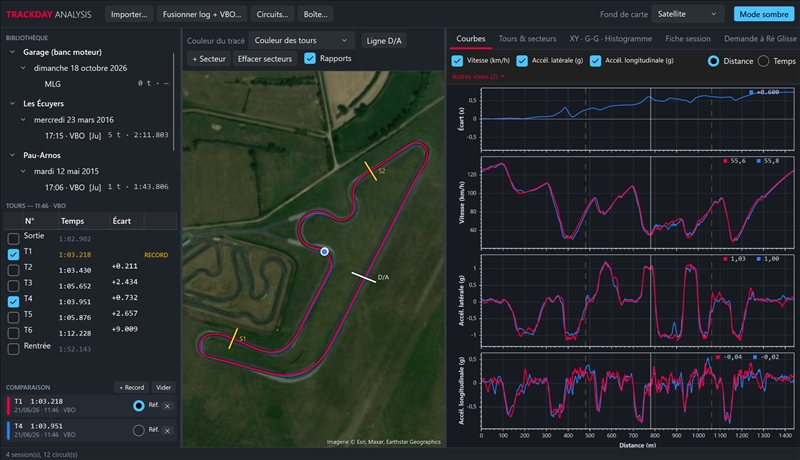Check the T2 lap checkbox
This screenshot has width=800, height=460.
tap(14, 270)
